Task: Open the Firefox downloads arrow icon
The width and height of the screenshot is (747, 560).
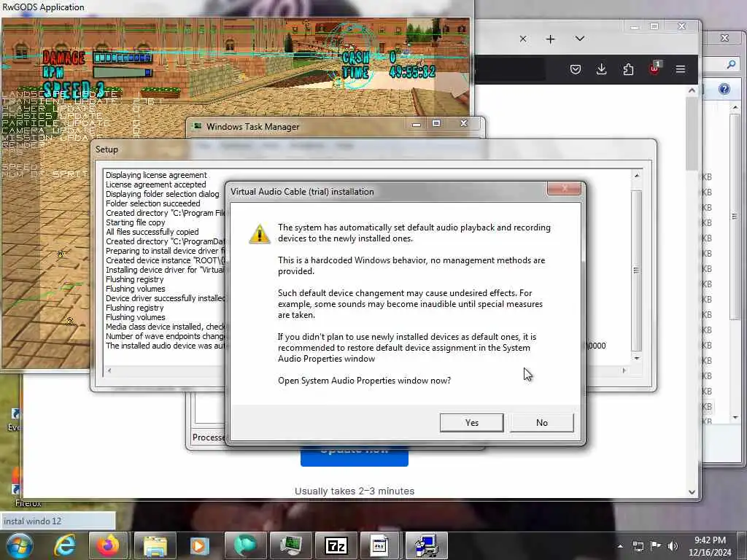Action: 601,69
